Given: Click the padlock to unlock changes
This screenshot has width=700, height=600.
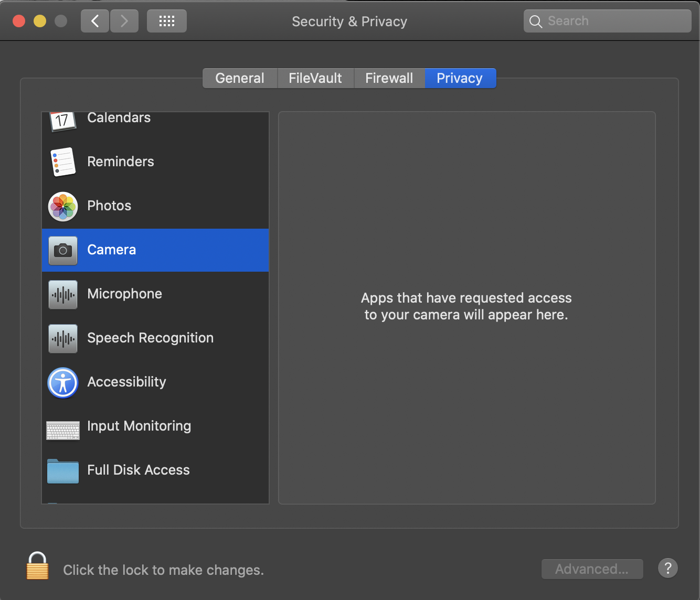Looking at the screenshot, I should pyautogui.click(x=38, y=566).
